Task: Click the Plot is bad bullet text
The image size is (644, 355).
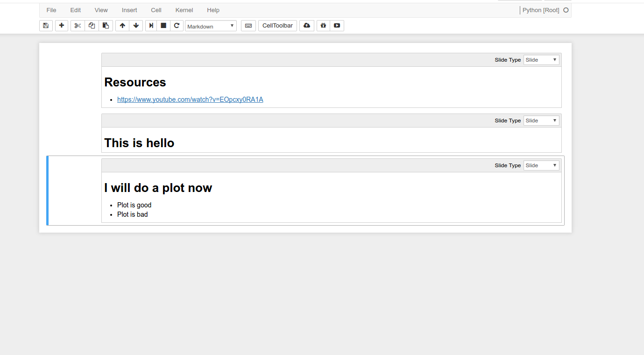Action: point(133,214)
